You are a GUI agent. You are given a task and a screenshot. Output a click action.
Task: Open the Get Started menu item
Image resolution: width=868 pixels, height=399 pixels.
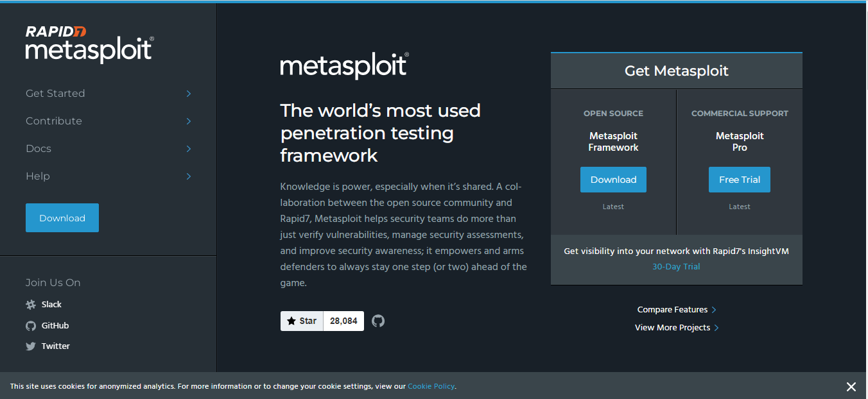[x=55, y=94]
